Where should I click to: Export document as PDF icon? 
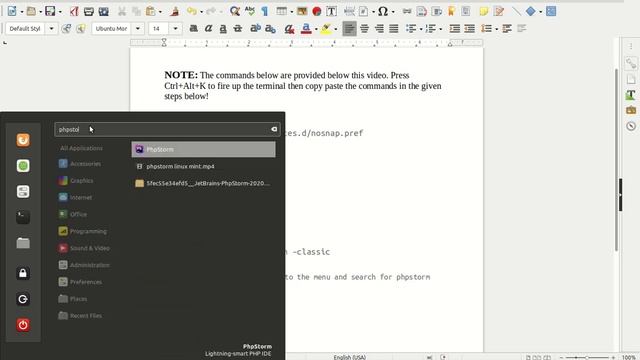click(74, 11)
